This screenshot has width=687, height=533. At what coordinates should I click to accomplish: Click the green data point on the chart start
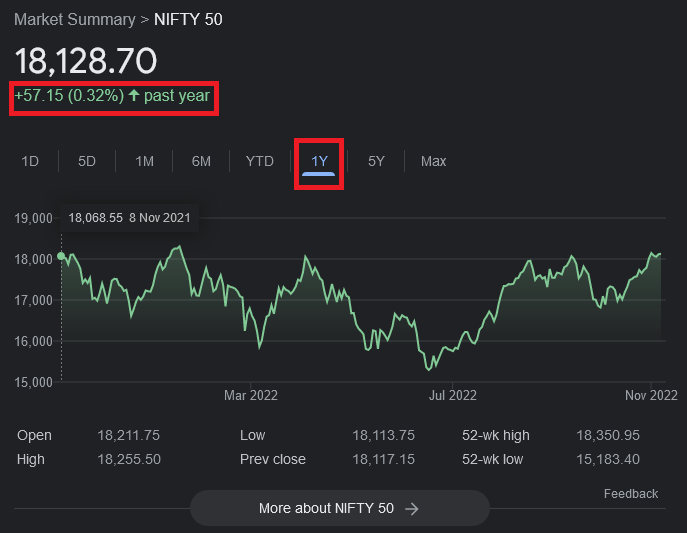point(61,256)
